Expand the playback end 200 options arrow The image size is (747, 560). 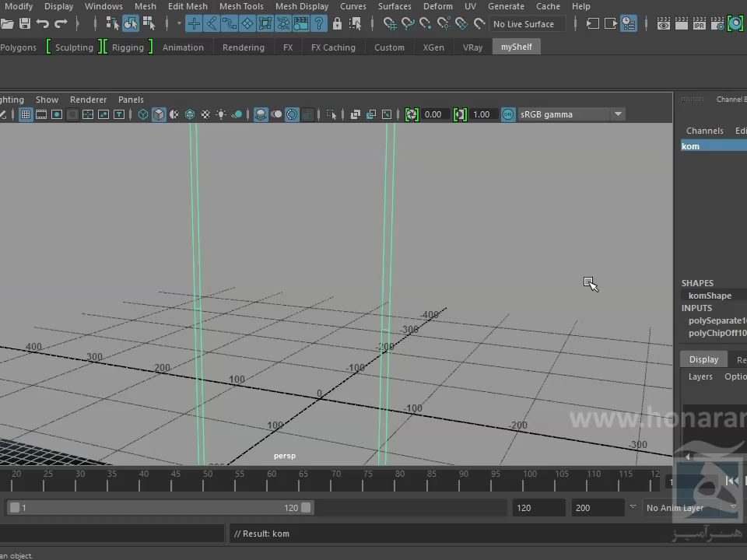click(x=632, y=508)
